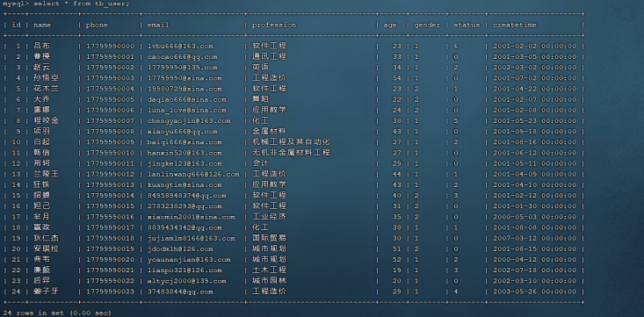Select the profession '土木工程'

[x=269, y=270]
